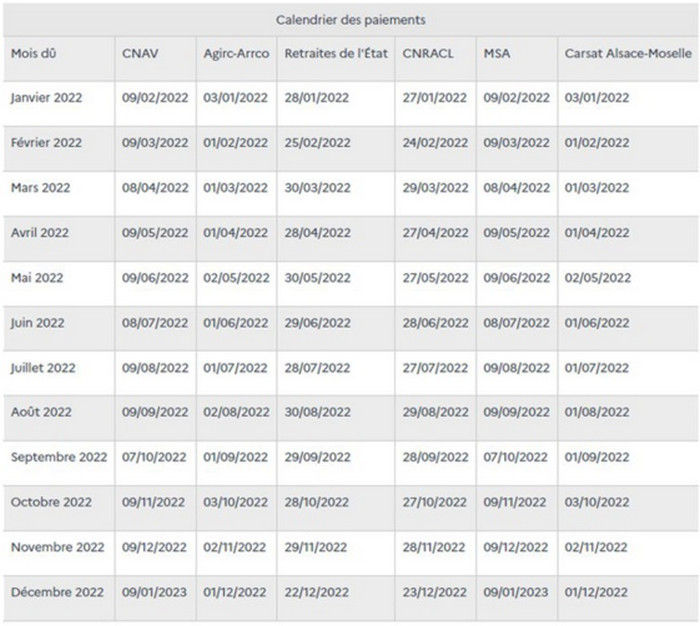Click the Retraites de l'État date 22/12/2022

[x=317, y=593]
